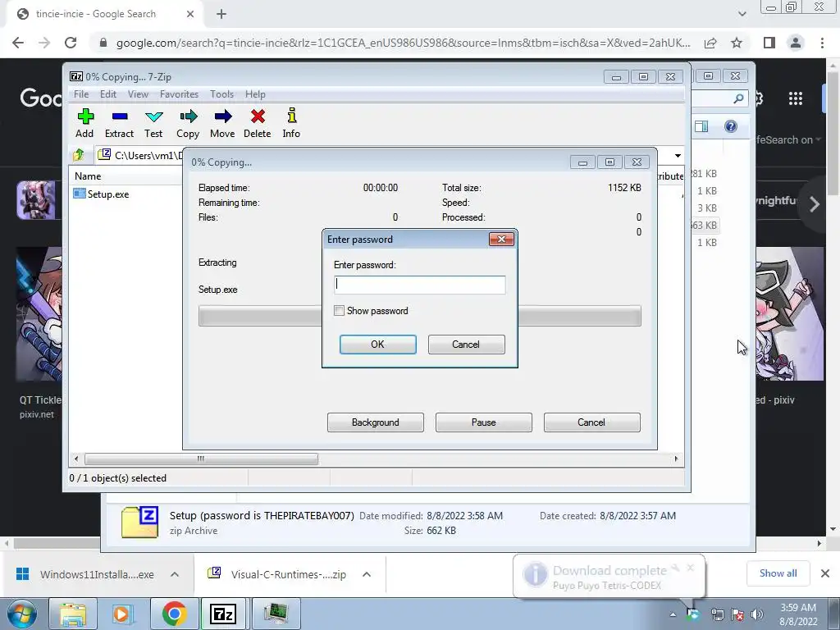Open the File menu in 7-Zip
The width and height of the screenshot is (840, 630).
tap(81, 94)
